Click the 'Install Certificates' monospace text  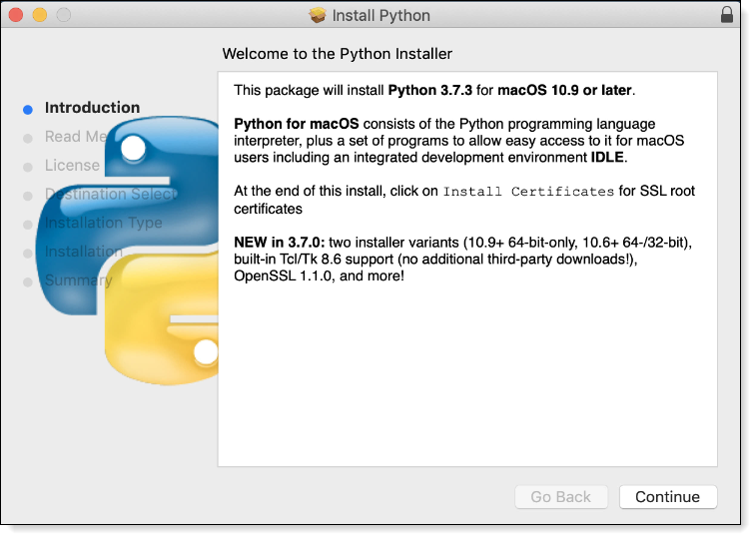tap(528, 192)
